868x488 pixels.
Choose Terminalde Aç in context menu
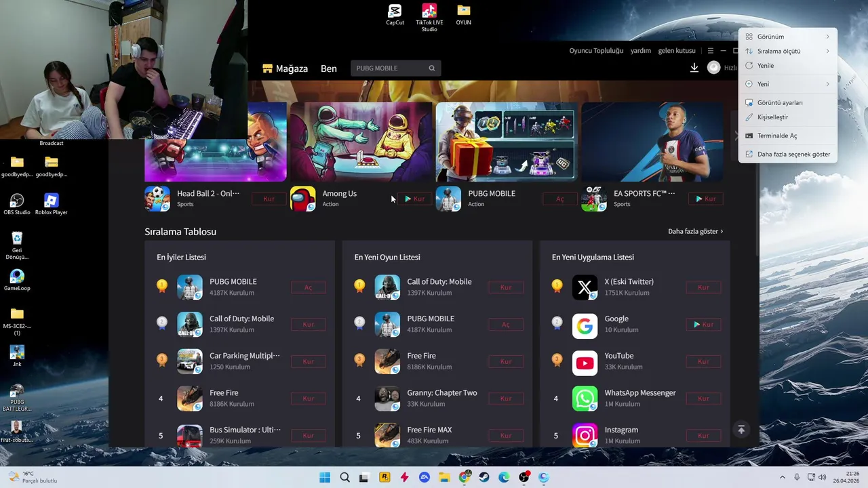pos(788,136)
